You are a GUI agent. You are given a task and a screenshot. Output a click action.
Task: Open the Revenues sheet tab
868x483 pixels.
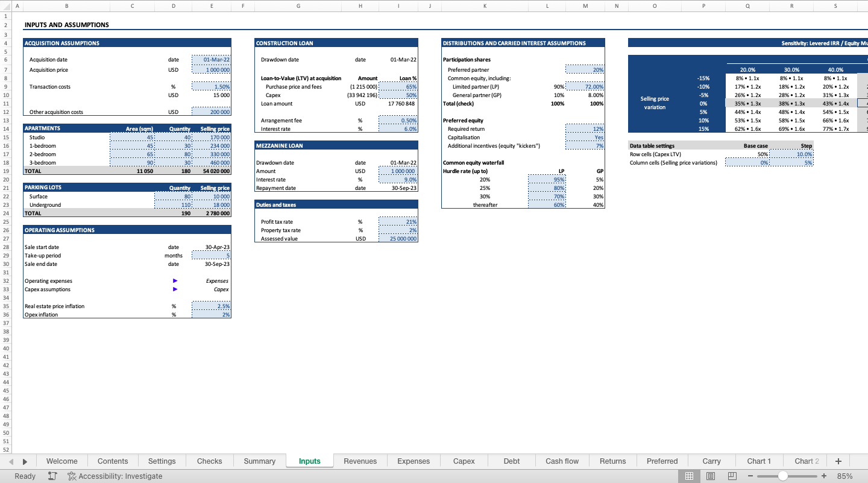(360, 461)
